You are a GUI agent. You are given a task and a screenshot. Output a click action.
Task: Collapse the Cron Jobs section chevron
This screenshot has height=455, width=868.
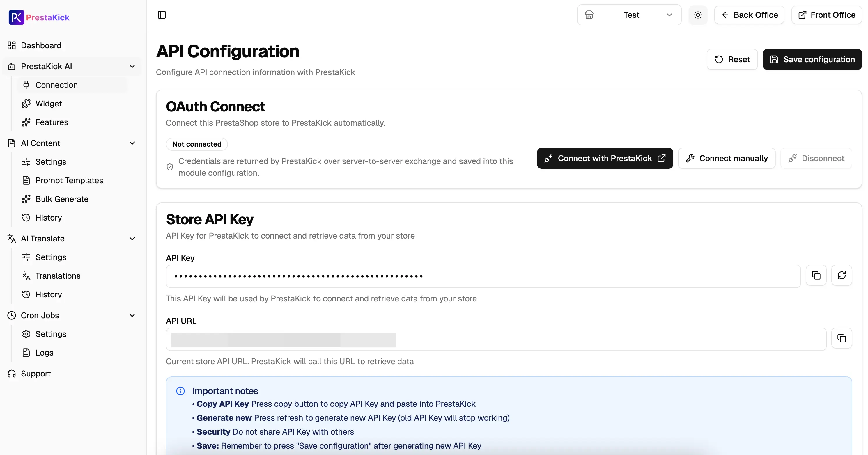[x=132, y=315]
